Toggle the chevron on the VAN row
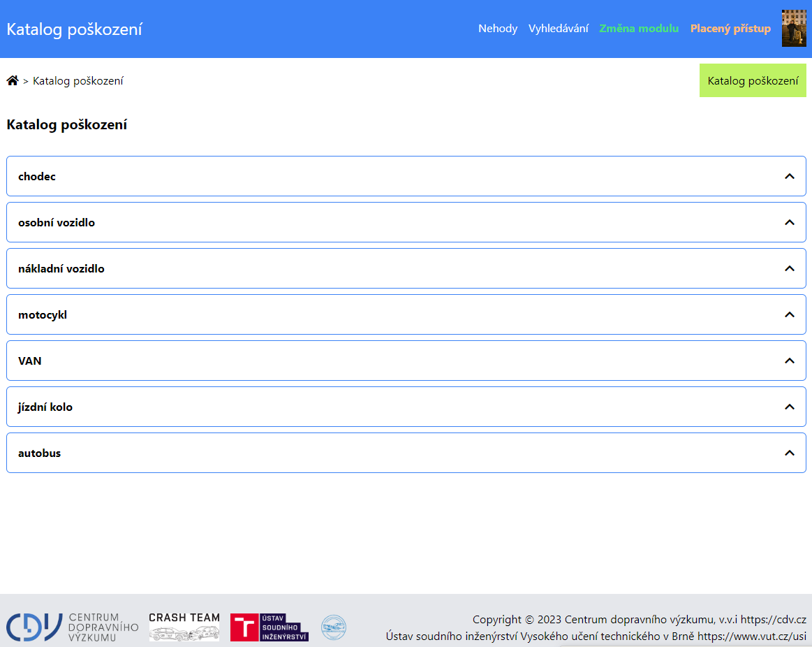Viewport: 812px width, 647px height. click(x=789, y=361)
